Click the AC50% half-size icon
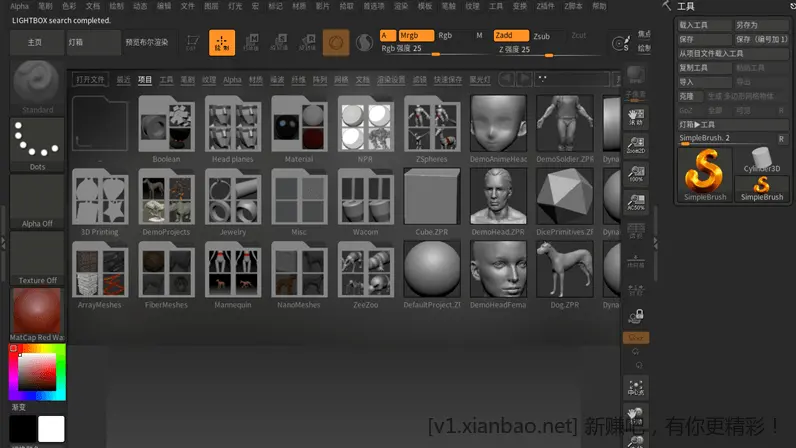Image resolution: width=796 pixels, height=448 pixels. [636, 202]
